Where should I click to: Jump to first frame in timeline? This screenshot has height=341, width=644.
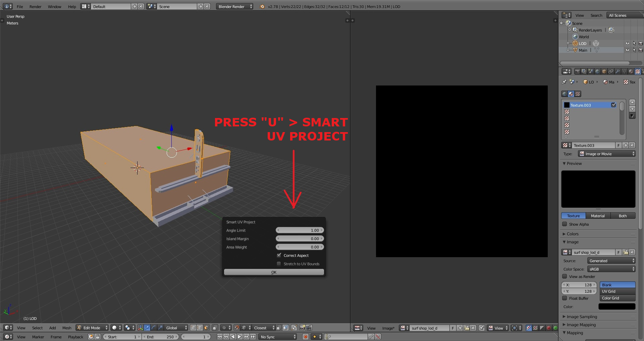coord(219,337)
